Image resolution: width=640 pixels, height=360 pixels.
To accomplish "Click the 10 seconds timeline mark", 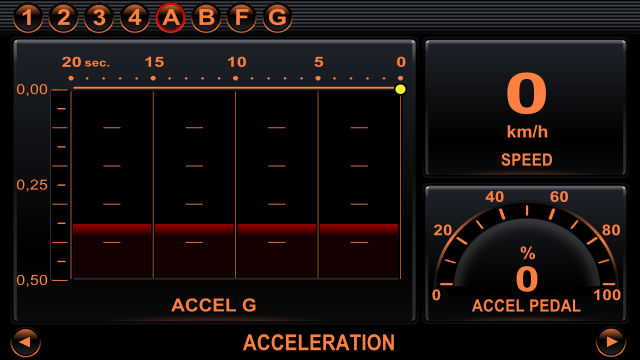I will 237,62.
